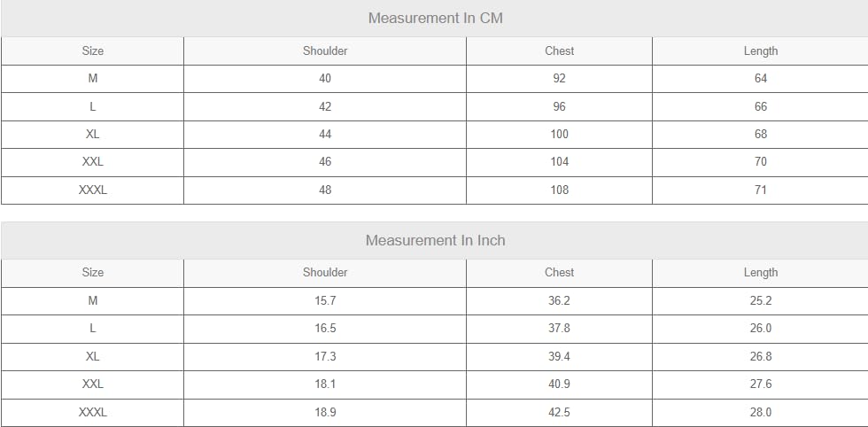The height and width of the screenshot is (427, 868).
Task: Select the Chest header in CM table
Action: (x=559, y=51)
